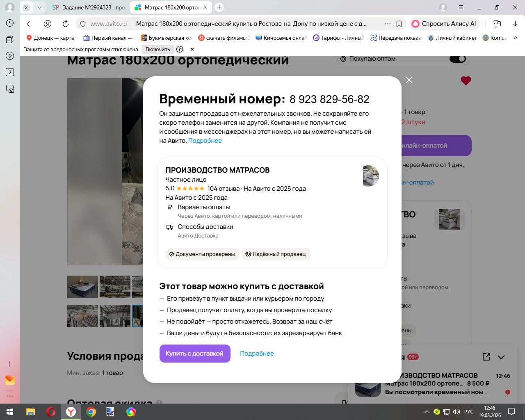This screenshot has height=420, width=525.
Task: Toggle the Покупаю оптом switch
Action: click(x=458, y=59)
